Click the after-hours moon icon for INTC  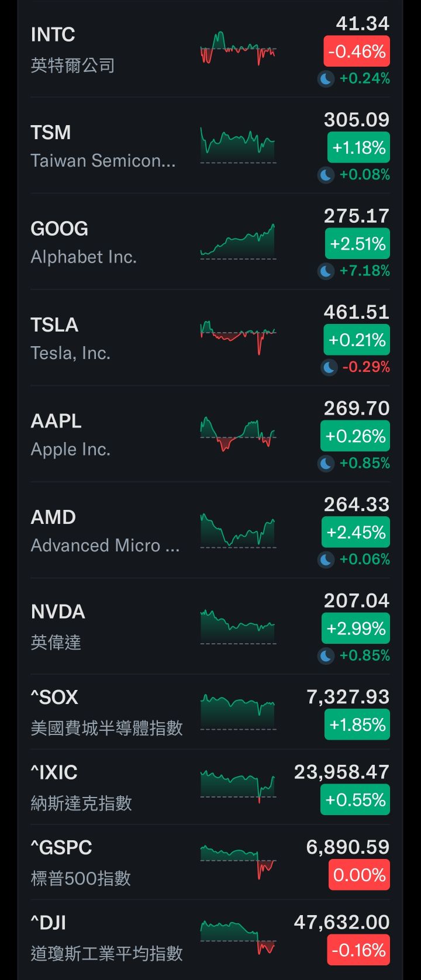click(326, 78)
